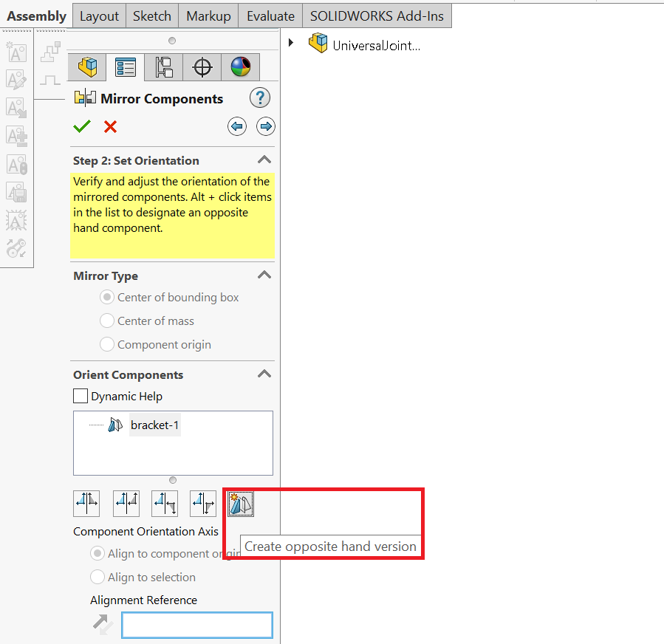
Task: Collapse the Orient Components section
Action: (x=264, y=374)
